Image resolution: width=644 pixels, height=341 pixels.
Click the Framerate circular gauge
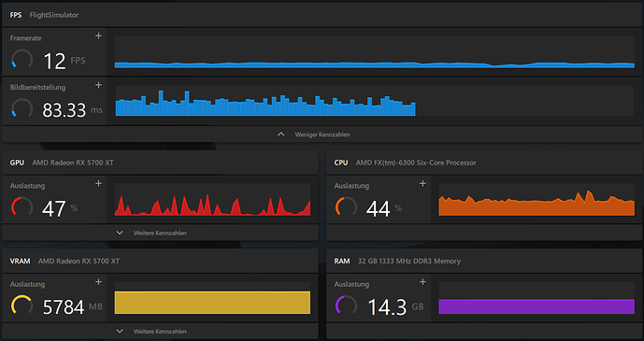(21, 60)
